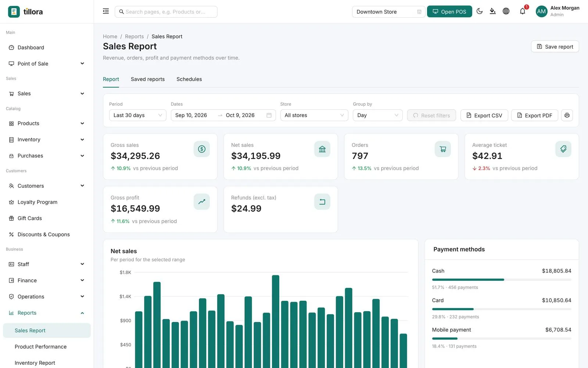The height and width of the screenshot is (368, 588).
Task: Click the print icon button
Action: click(x=567, y=115)
